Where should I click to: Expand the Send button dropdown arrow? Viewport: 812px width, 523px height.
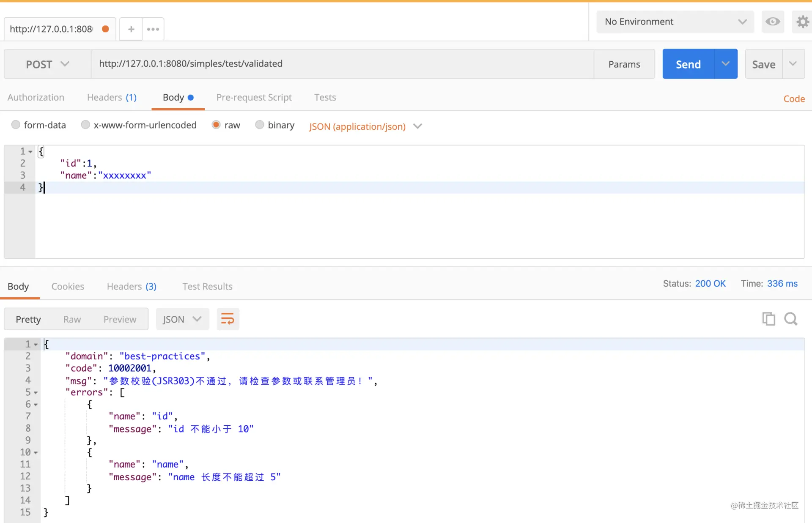726,64
